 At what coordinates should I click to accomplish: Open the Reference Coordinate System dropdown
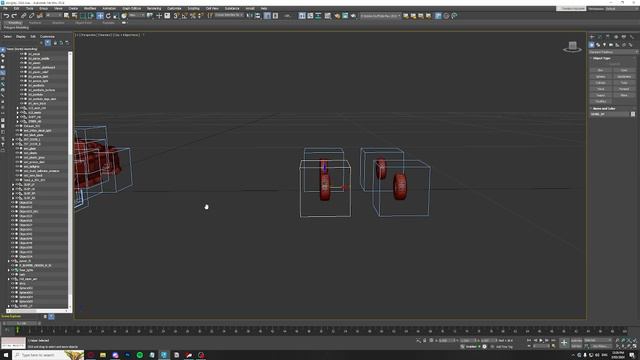point(137,16)
